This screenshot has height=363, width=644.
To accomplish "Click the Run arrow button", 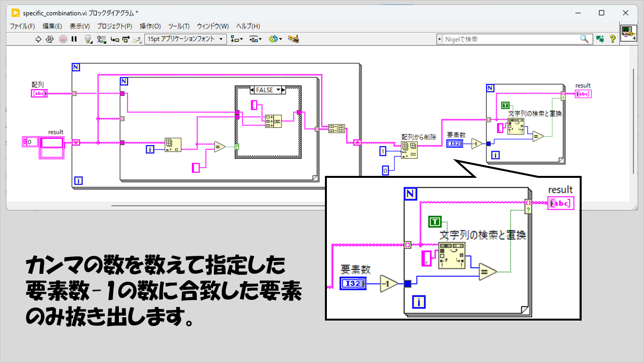I will (x=39, y=39).
